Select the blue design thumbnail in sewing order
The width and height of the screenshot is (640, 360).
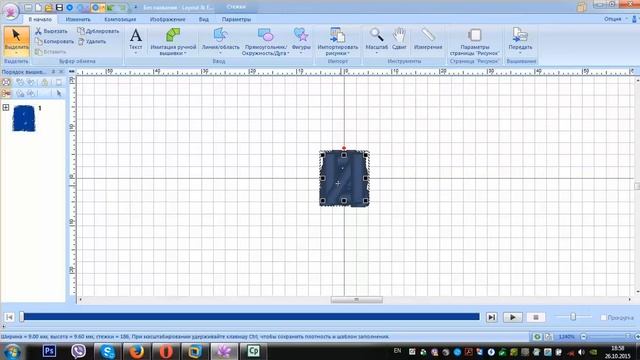[24, 118]
